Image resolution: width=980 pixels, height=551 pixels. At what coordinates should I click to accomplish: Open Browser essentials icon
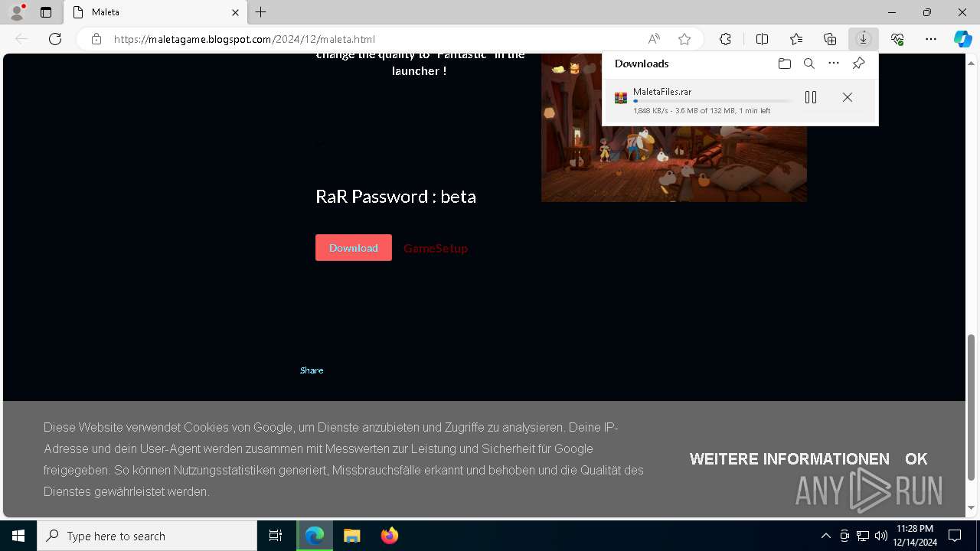point(897,39)
